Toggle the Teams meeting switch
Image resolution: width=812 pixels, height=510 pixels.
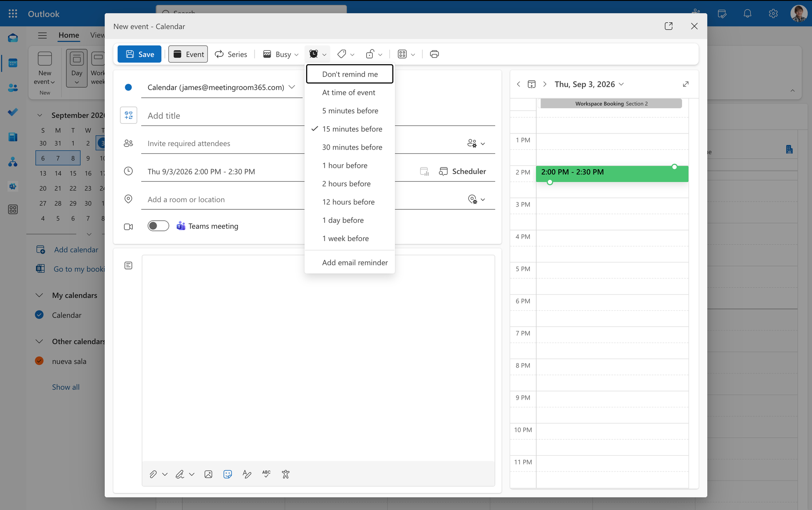click(158, 226)
